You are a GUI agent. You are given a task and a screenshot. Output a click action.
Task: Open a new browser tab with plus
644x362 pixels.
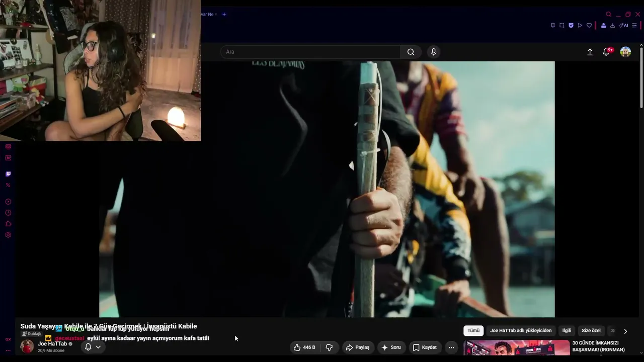point(224,14)
